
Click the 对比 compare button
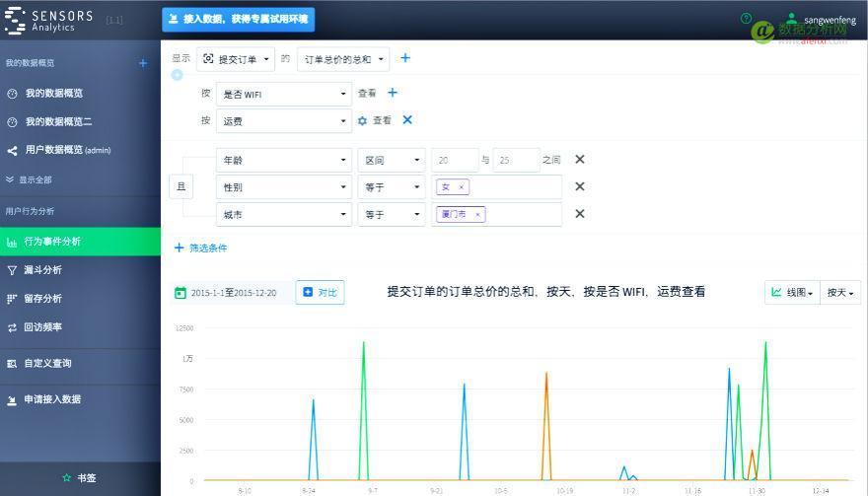click(x=320, y=292)
